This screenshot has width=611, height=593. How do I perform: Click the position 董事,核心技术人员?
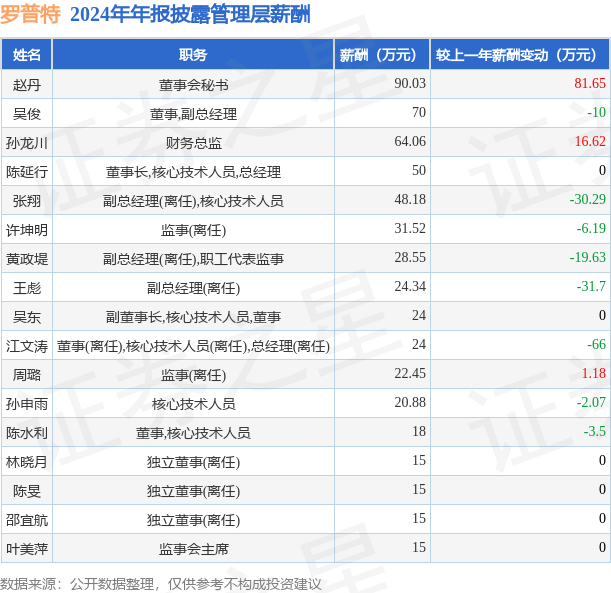(x=193, y=433)
